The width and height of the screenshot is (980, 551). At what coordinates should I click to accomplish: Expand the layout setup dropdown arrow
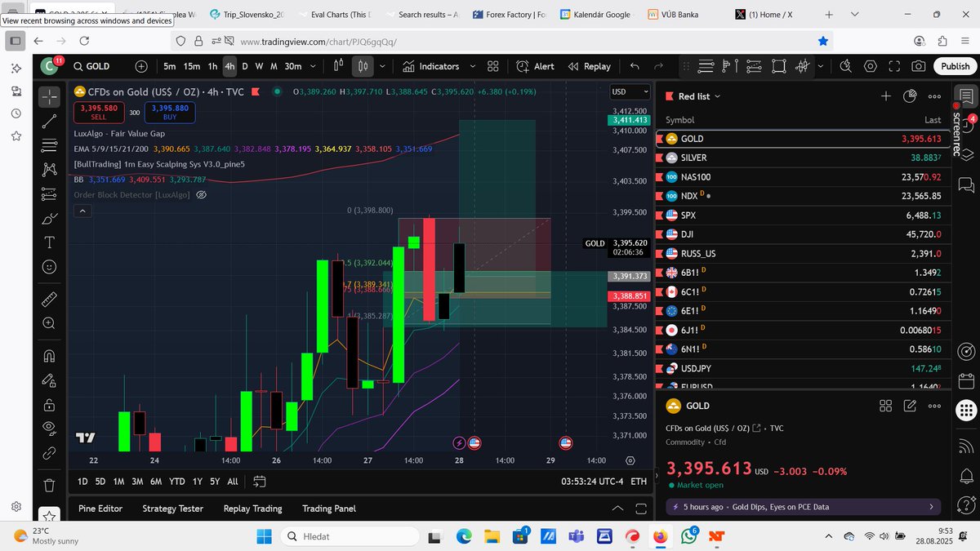click(820, 67)
